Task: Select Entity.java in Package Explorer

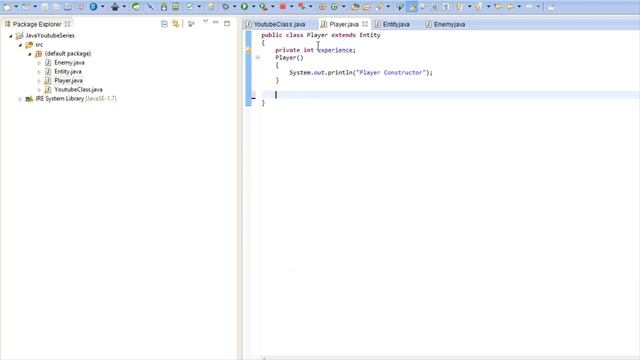Action: click(68, 71)
